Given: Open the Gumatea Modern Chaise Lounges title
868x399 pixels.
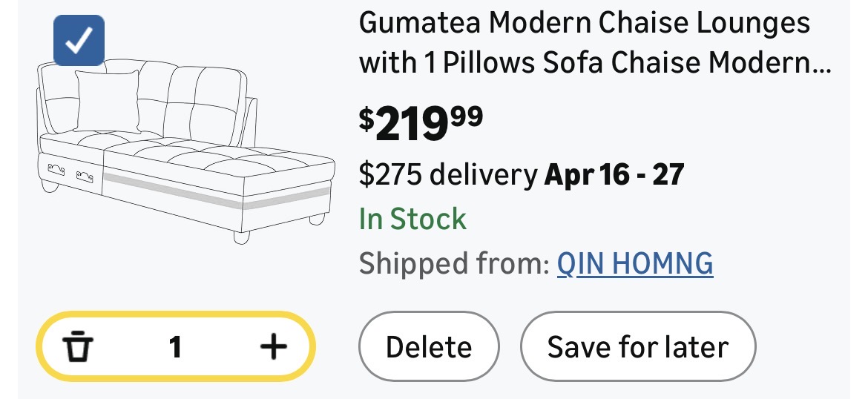Looking at the screenshot, I should tap(585, 24).
